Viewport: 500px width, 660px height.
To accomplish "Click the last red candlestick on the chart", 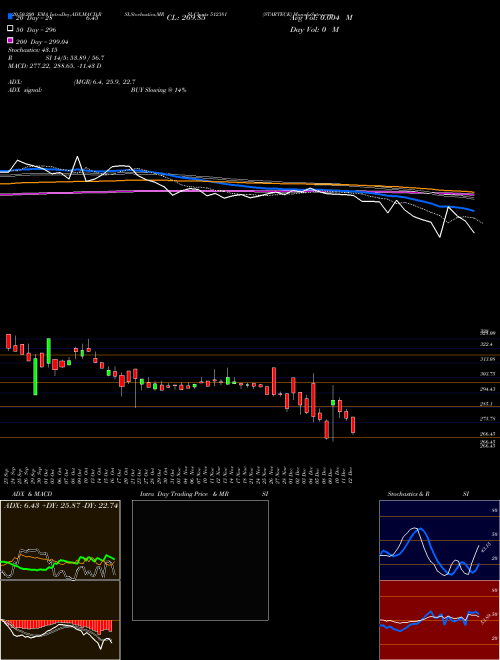I will tap(353, 425).
